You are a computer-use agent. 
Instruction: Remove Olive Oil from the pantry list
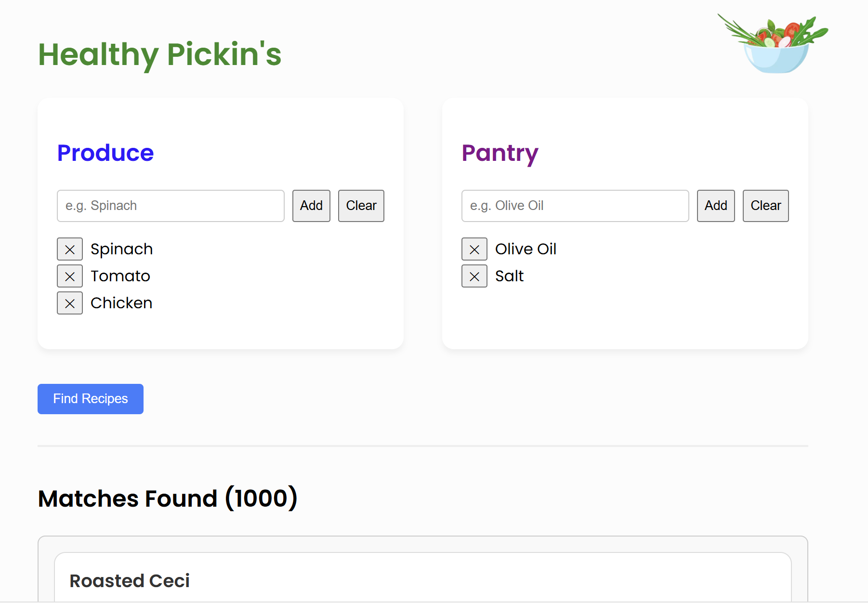474,249
